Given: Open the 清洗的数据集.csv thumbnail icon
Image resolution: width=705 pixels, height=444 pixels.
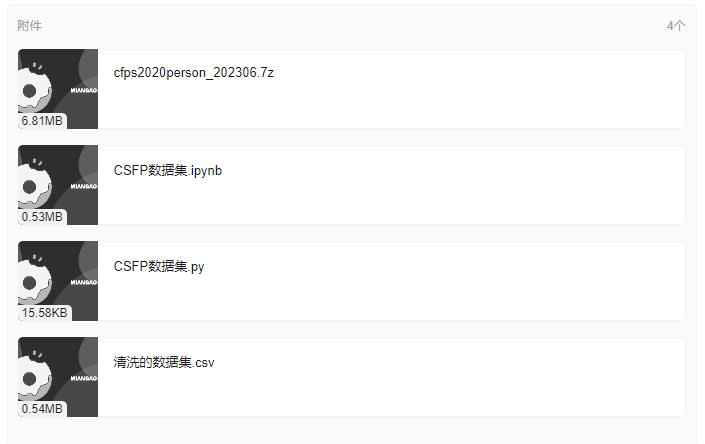Looking at the screenshot, I should coord(58,377).
